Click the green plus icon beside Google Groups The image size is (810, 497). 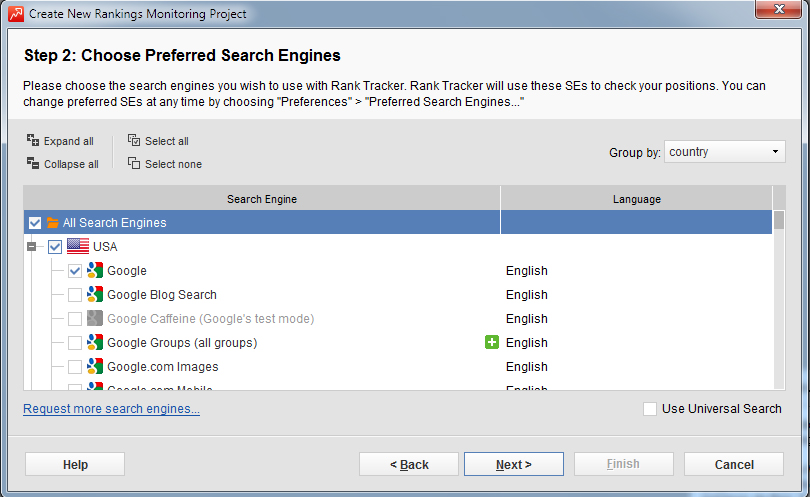(x=492, y=342)
